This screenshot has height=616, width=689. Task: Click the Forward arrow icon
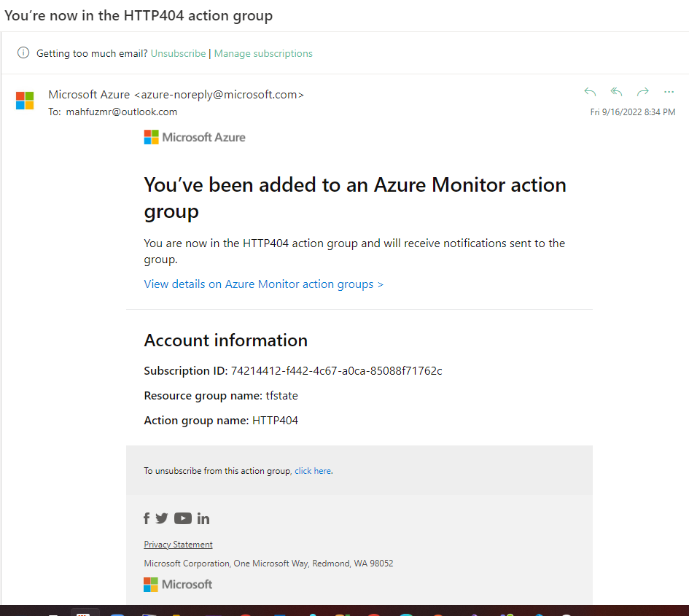coord(643,91)
